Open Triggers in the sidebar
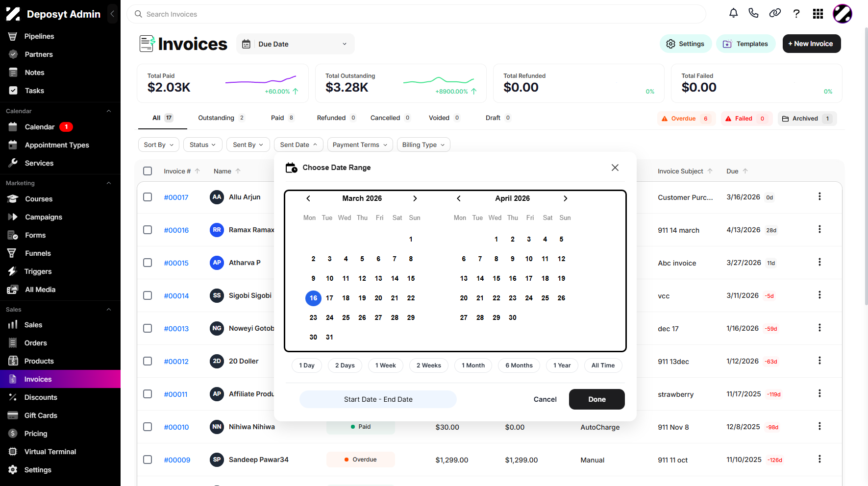The width and height of the screenshot is (868, 486). [38, 271]
